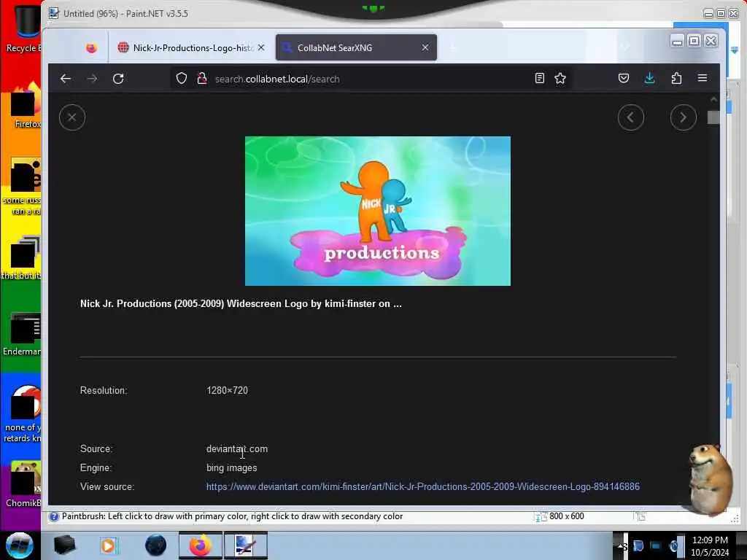Switch to Paint.NET in the taskbar
Screen dimensions: 747x560
coord(245,545)
